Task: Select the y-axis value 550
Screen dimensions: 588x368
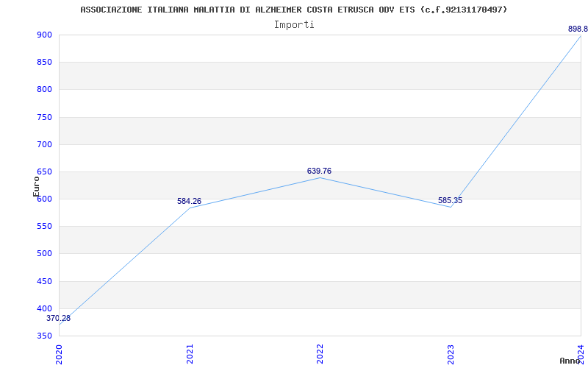Action: pos(44,227)
